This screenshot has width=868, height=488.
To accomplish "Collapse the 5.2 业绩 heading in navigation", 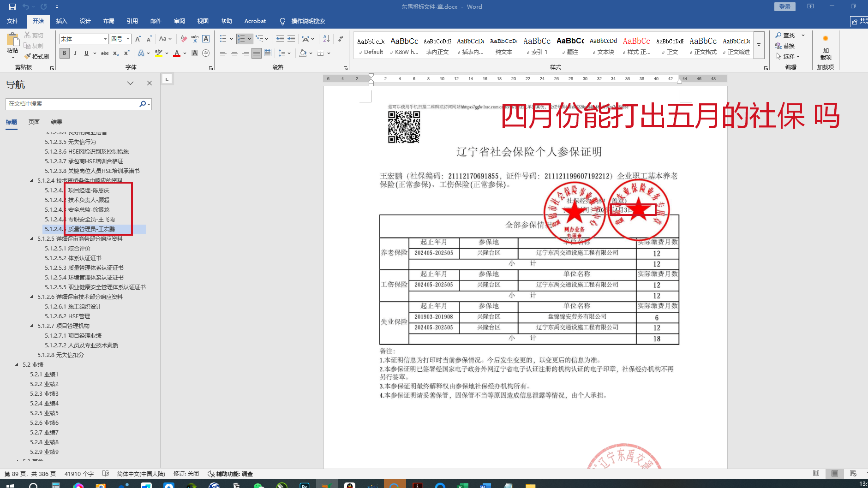I will click(x=17, y=365).
